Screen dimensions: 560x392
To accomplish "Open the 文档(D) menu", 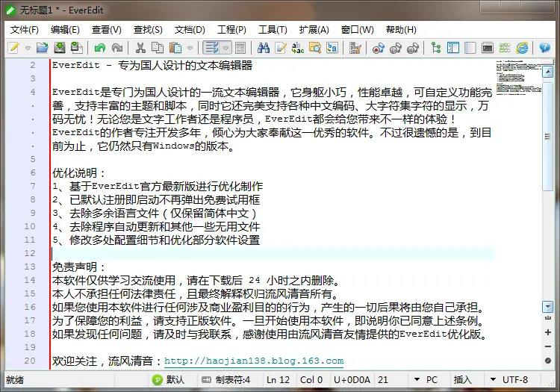I will tap(190, 30).
